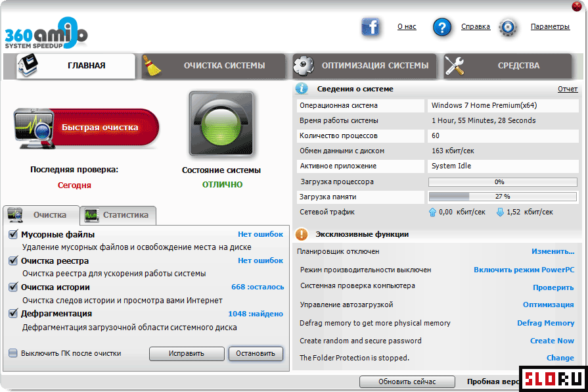Click the monitor icon on Очистка tab
This screenshot has height=392, width=588.
pyautogui.click(x=15, y=214)
